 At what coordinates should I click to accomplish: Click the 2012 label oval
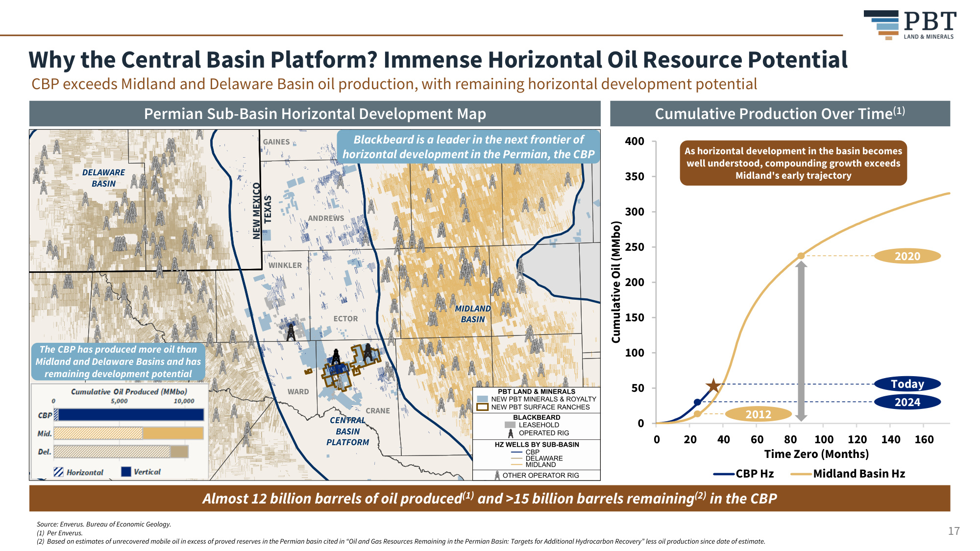tap(759, 414)
